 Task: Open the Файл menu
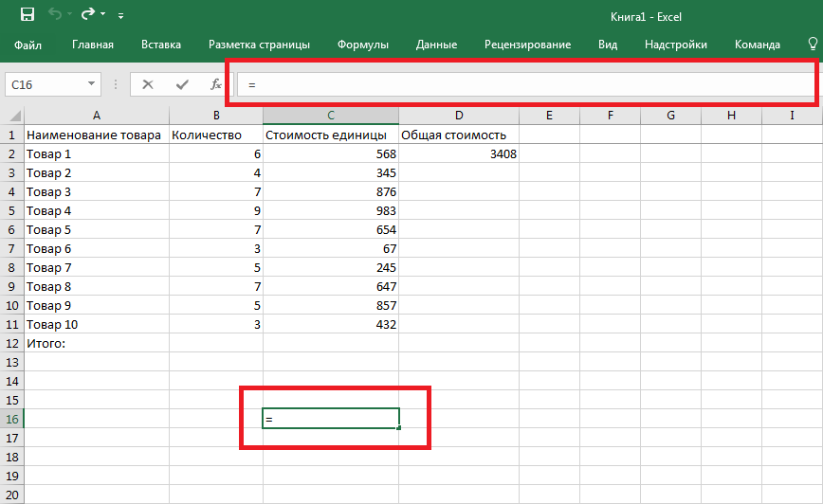tap(28, 45)
